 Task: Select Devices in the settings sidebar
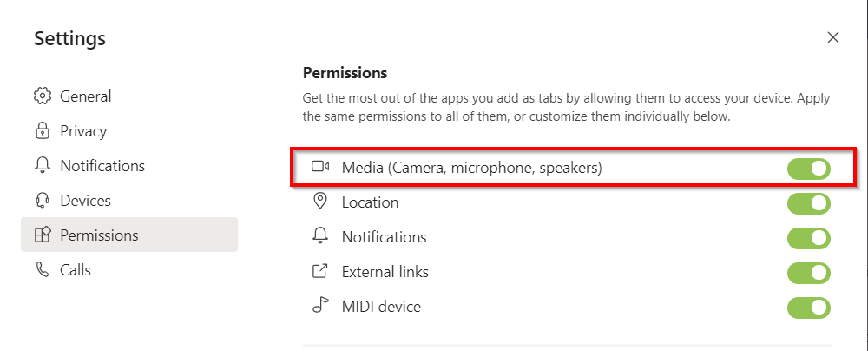click(84, 201)
